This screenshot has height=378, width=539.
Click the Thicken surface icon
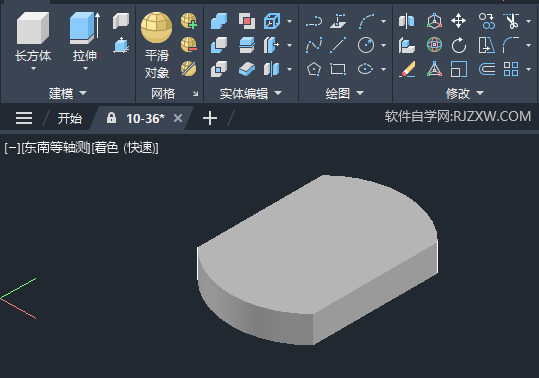click(247, 69)
